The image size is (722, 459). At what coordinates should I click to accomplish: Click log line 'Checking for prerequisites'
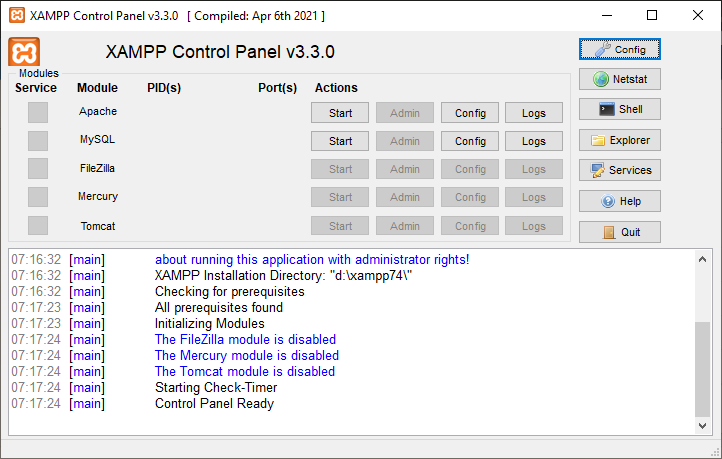[x=230, y=291]
